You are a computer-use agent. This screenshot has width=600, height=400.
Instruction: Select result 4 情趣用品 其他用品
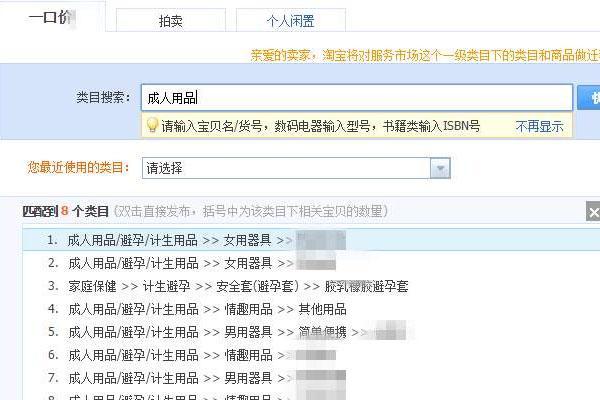(311, 309)
